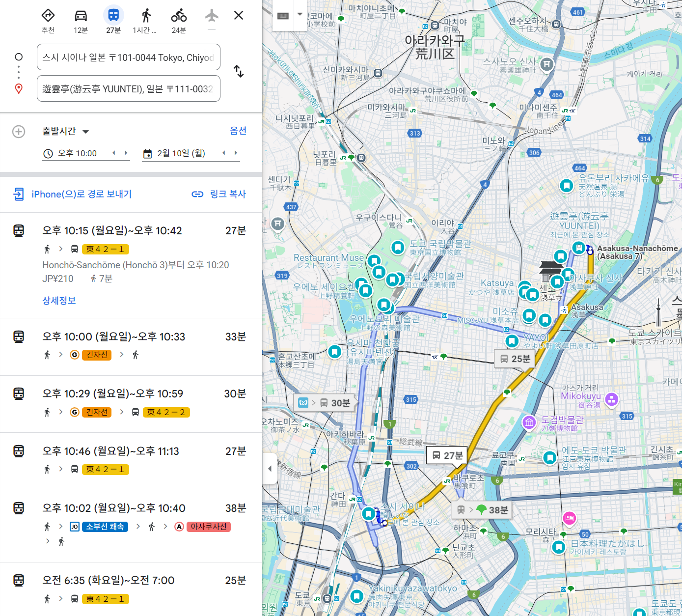The image size is (682, 616).
Task: Collapse the side panel with arrow
Action: coord(270,469)
